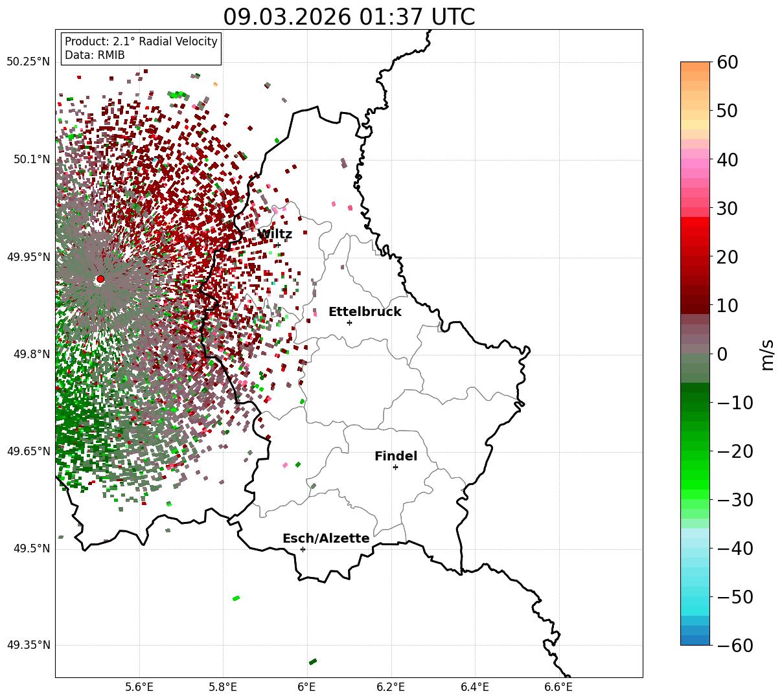Pick the bright red colorbar band near 25
Image resolution: width=782 pixels, height=700 pixels.
pyautogui.click(x=695, y=232)
